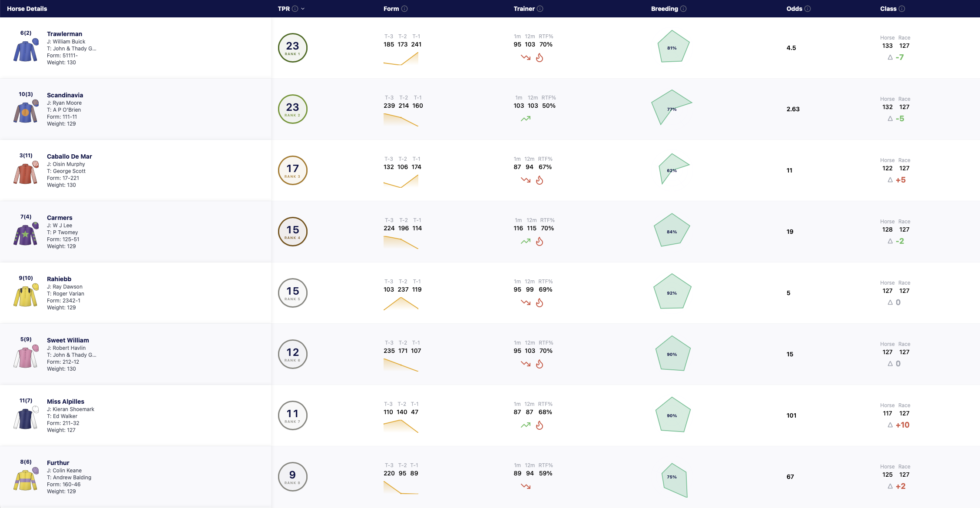Click the Breeding column info icon
This screenshot has height=508, width=980.
click(683, 9)
